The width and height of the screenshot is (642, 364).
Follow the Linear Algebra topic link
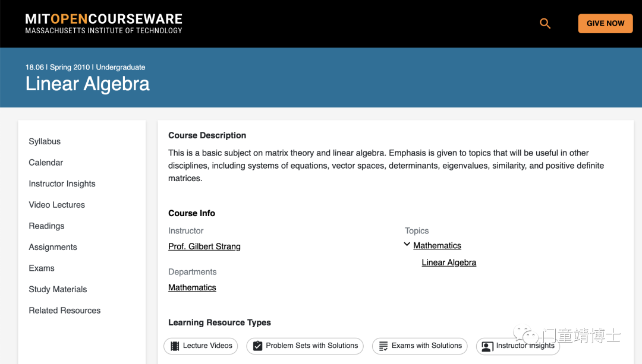(x=449, y=262)
